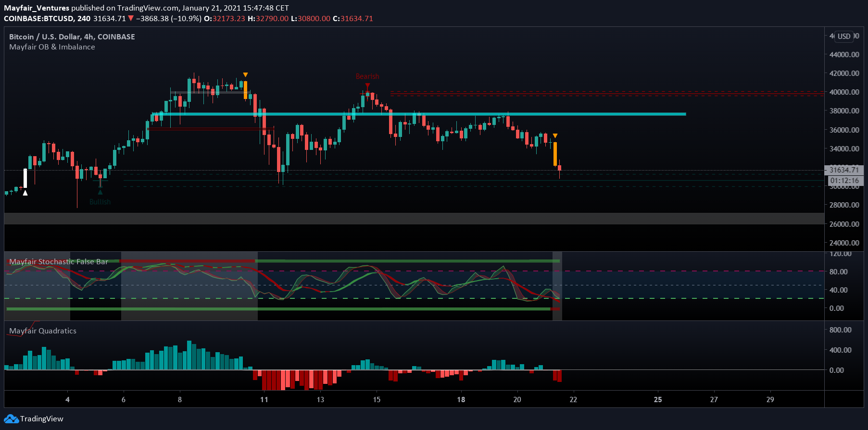Click date 25 on the time axis
Image resolution: width=868 pixels, height=430 pixels.
tap(657, 399)
